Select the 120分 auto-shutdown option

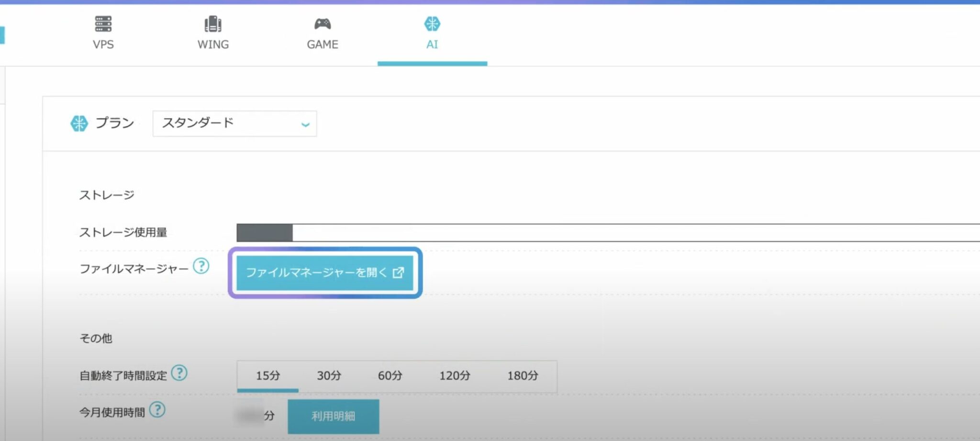[454, 376]
